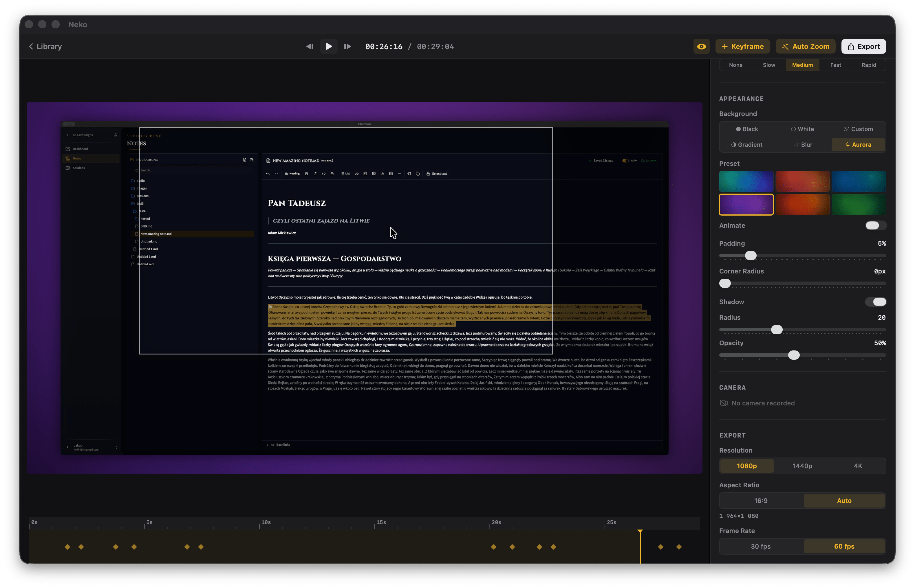
Task: Toggle the preview eye icon
Action: [x=701, y=47]
